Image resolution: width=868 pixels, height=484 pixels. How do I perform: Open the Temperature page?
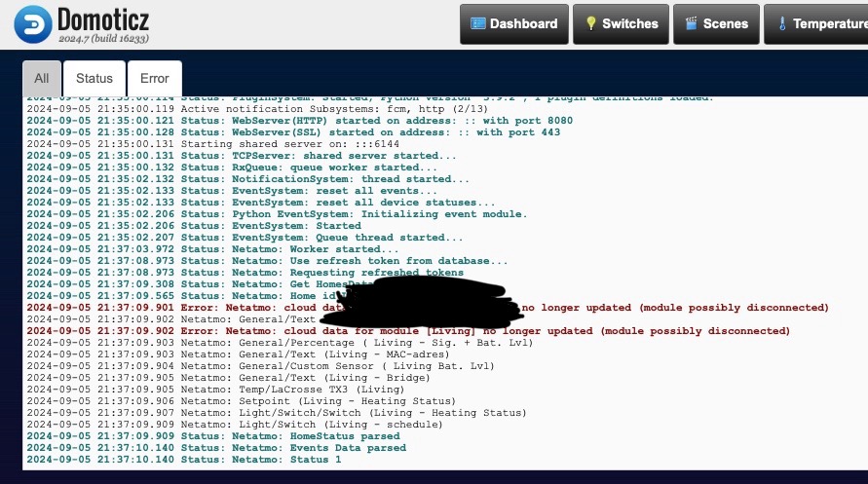coord(817,23)
